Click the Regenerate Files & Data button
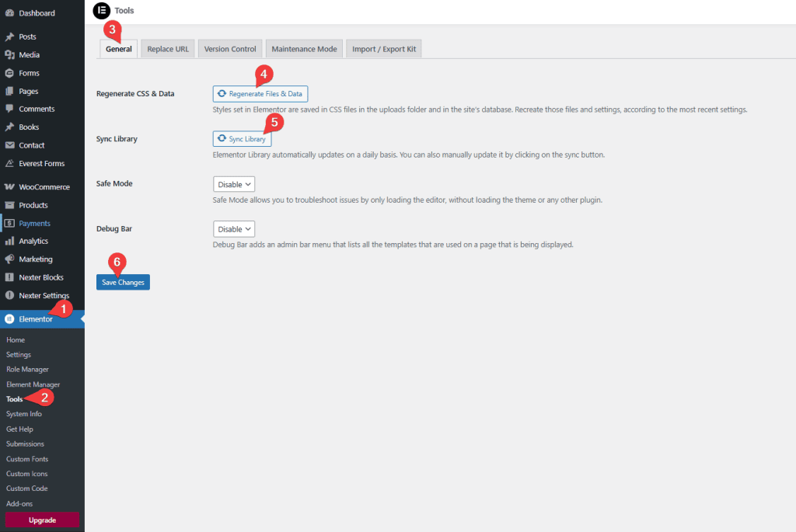The height and width of the screenshot is (532, 796). coord(260,93)
